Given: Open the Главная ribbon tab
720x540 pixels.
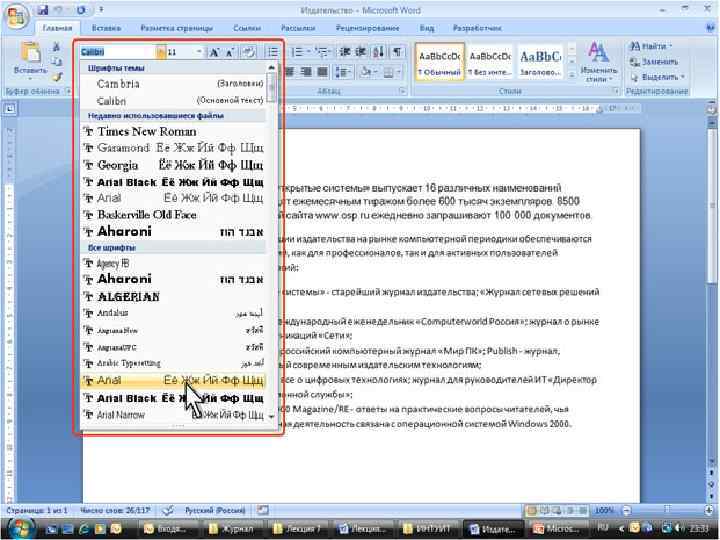Looking at the screenshot, I should pos(57,28).
